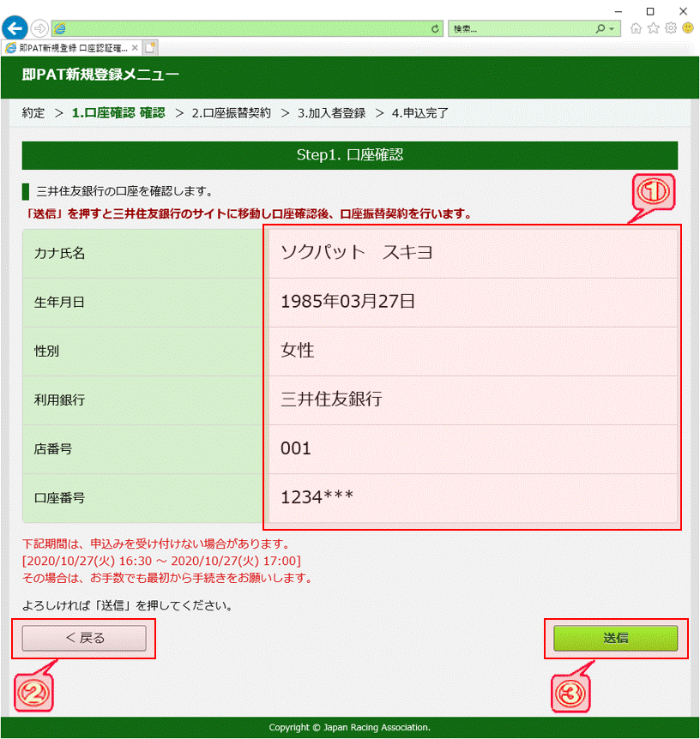This screenshot has height=739, width=700.
Task: Expand the search provider dropdown arrow
Action: coord(612,28)
